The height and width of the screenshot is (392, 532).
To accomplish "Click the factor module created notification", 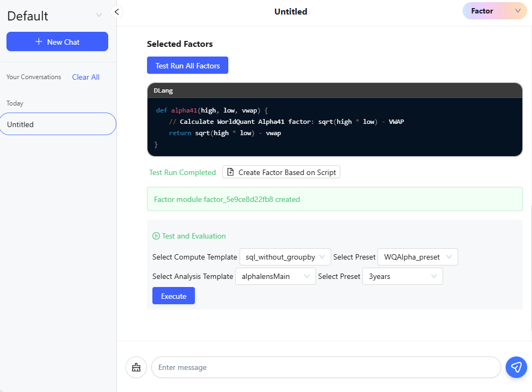I will [x=334, y=199].
